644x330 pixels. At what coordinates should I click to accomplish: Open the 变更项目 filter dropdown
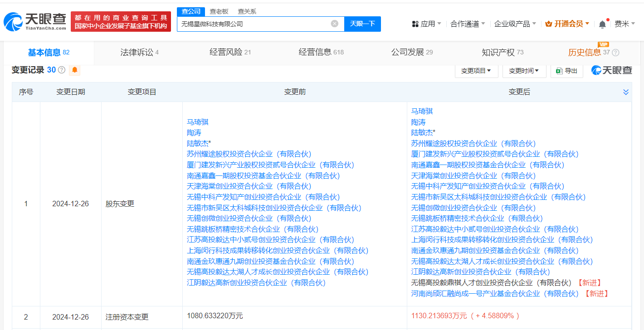tap(476, 71)
